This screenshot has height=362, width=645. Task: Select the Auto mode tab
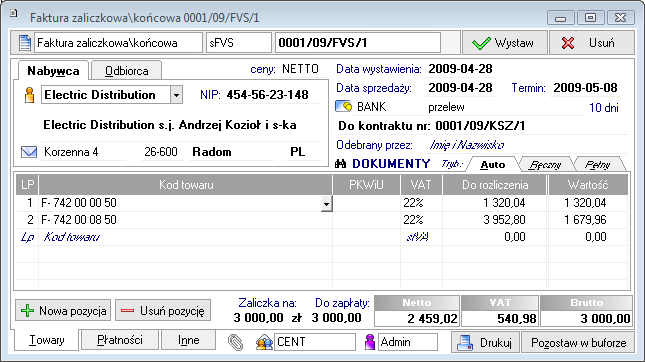pyautogui.click(x=493, y=165)
